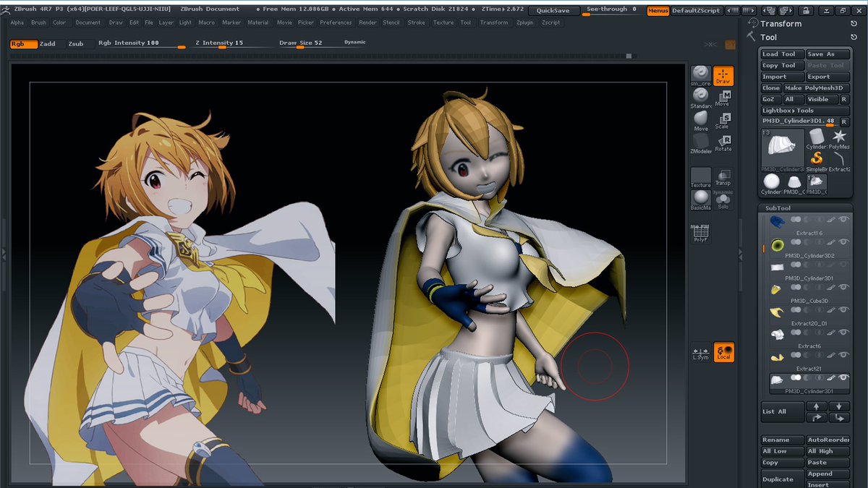Collapse the Tool palette header
The image size is (868, 488).
[x=769, y=37]
